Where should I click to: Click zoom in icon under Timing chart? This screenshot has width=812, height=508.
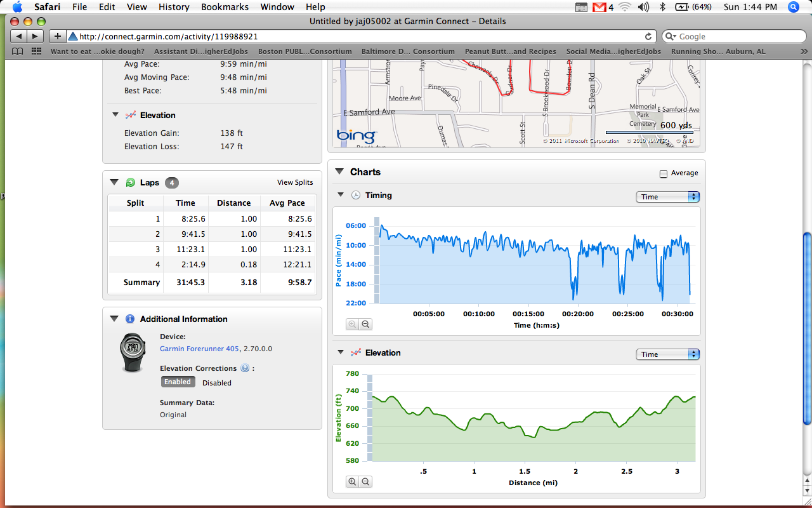352,324
